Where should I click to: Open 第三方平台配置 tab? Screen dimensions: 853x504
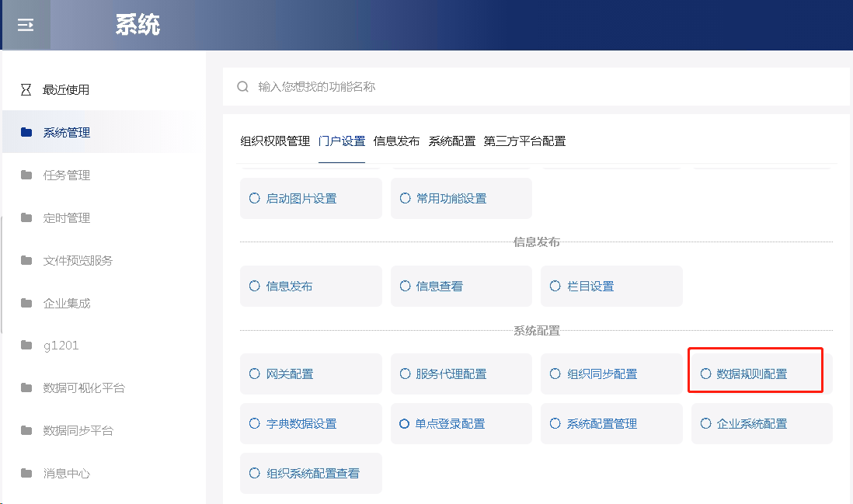click(x=524, y=141)
